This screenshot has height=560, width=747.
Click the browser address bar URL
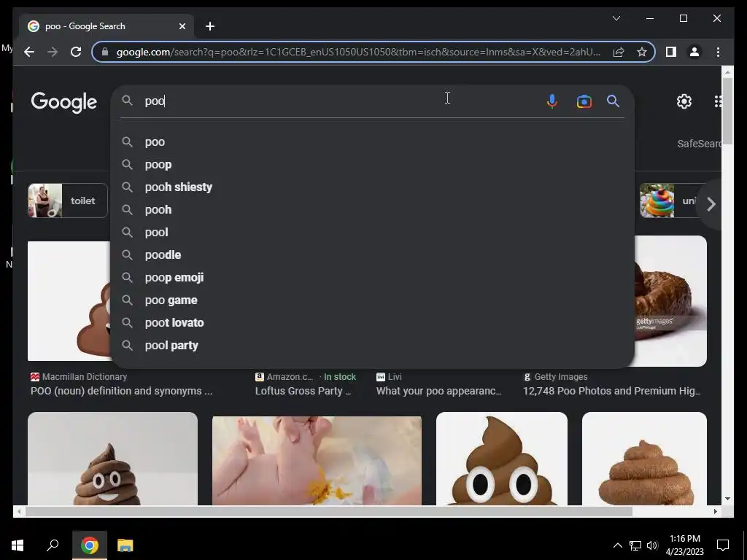click(358, 52)
